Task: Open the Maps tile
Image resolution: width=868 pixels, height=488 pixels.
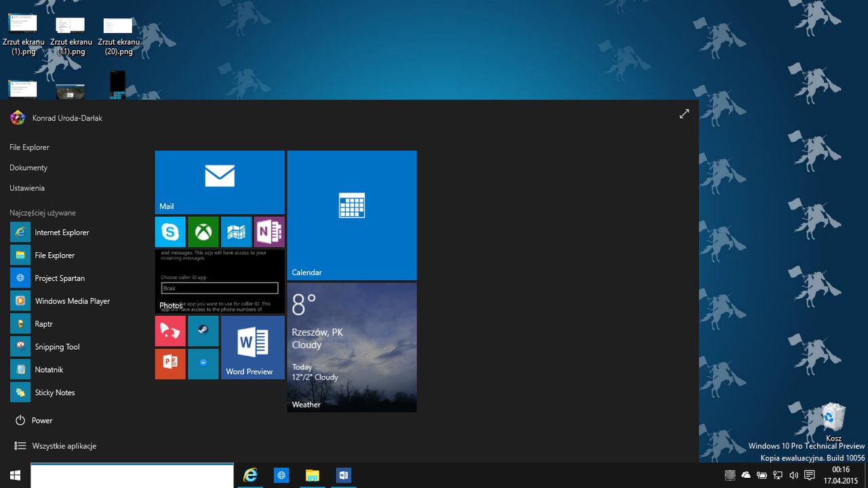Action: (236, 232)
